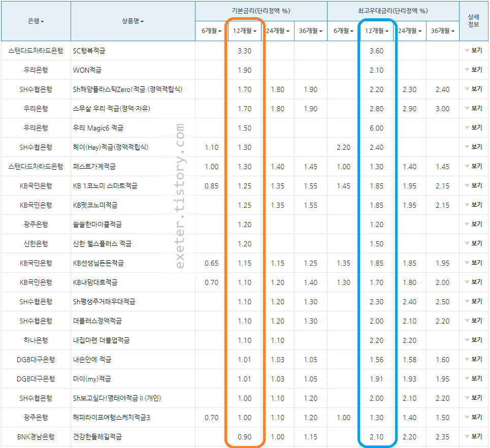Show 보기 for 마이(my)적금

click(473, 378)
